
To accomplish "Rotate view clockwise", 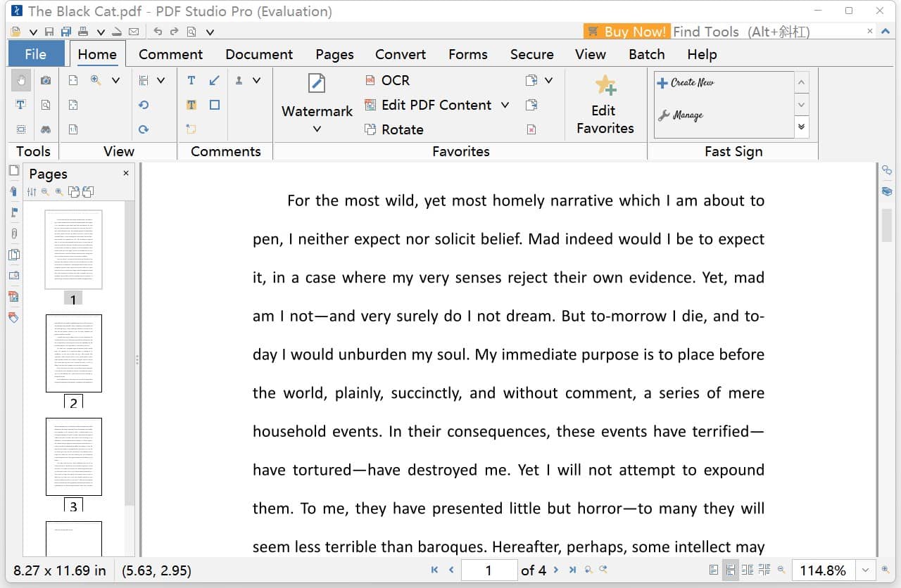I will tap(144, 129).
